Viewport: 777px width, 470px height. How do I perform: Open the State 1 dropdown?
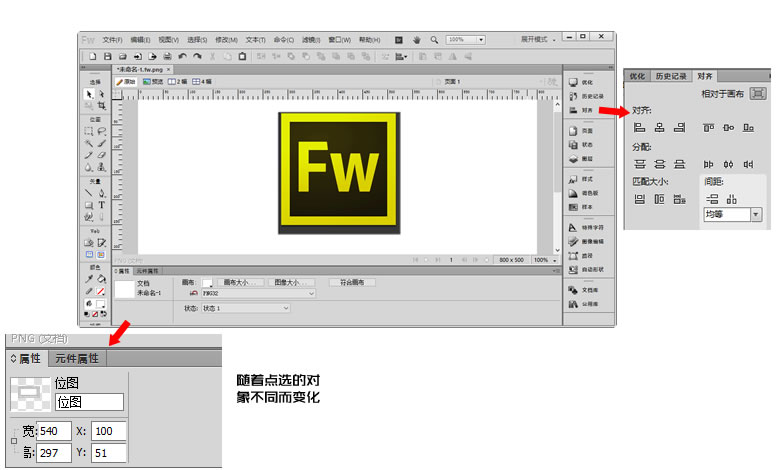coord(246,308)
